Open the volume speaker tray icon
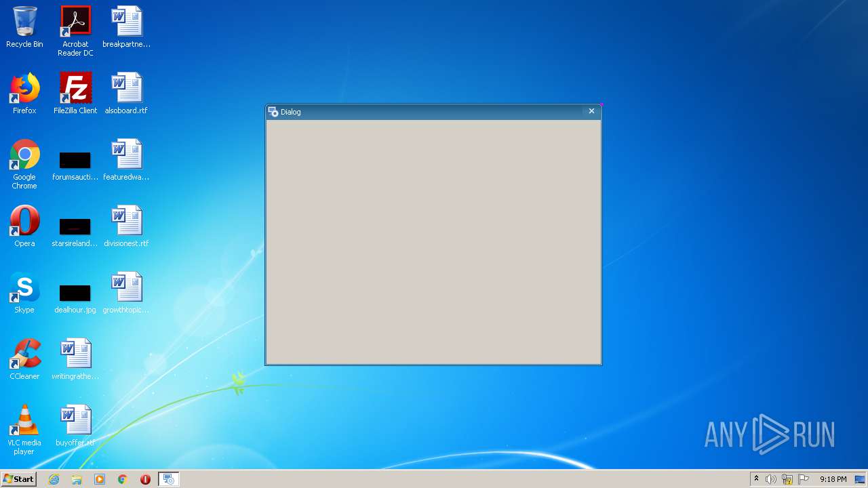Screen dimensions: 868x488 771,479
